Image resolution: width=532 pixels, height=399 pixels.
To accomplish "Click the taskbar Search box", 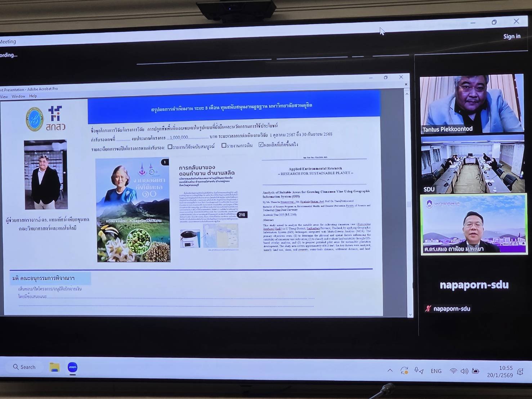I will [x=24, y=367].
